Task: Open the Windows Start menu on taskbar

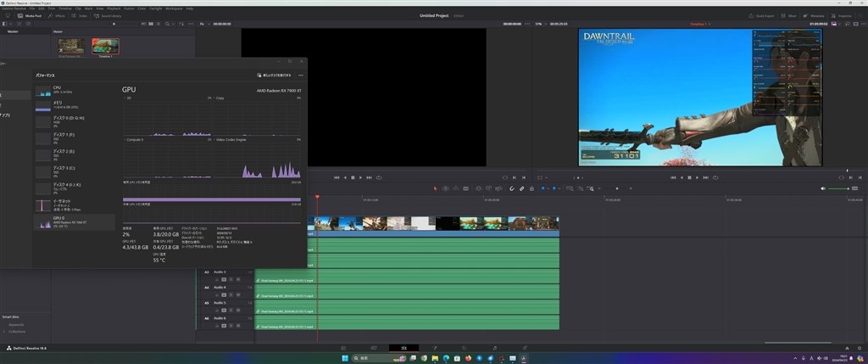Action: (343, 358)
